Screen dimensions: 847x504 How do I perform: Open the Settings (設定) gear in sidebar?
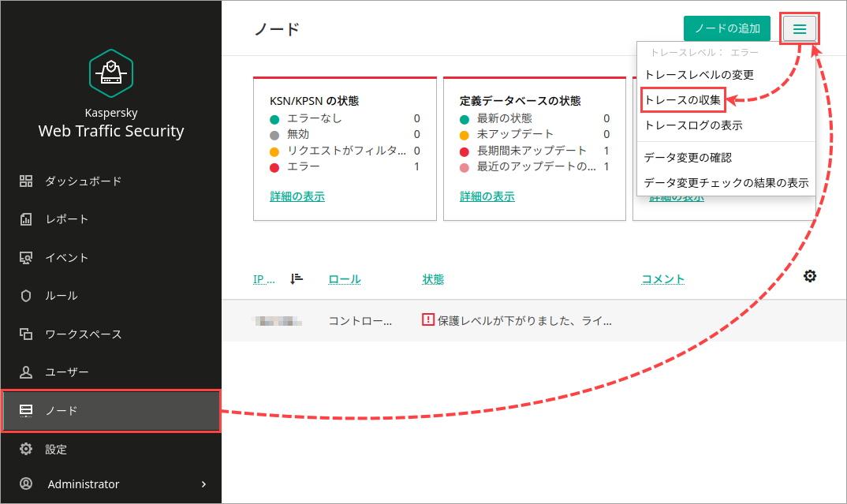point(26,449)
